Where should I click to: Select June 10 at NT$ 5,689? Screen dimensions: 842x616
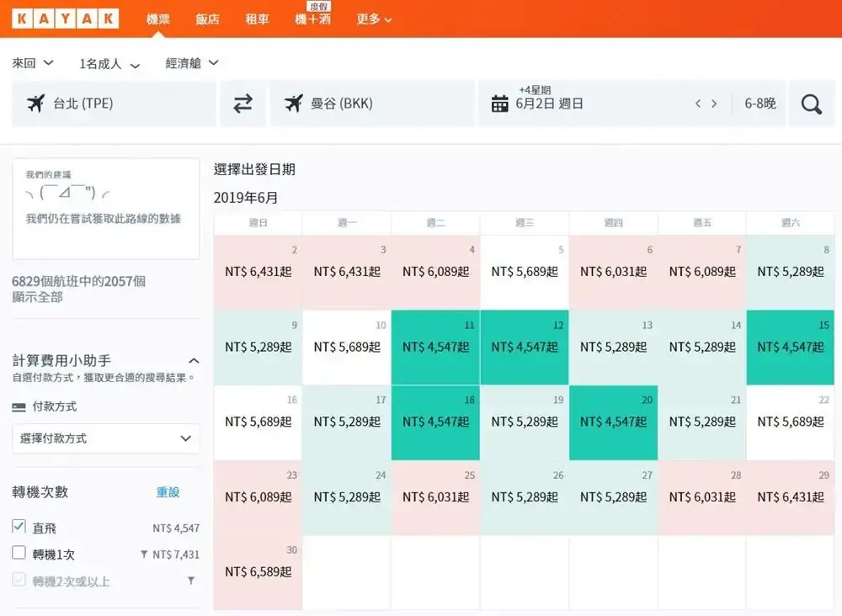tap(347, 348)
